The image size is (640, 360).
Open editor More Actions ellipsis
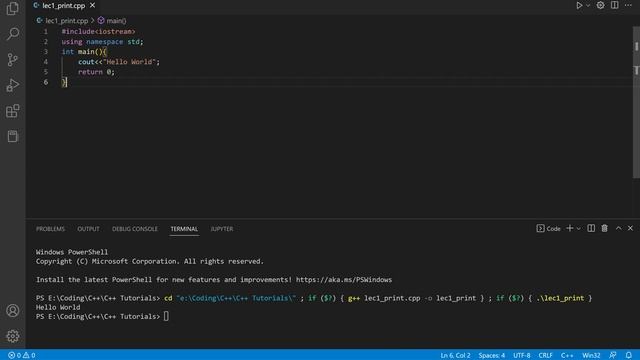(628, 5)
